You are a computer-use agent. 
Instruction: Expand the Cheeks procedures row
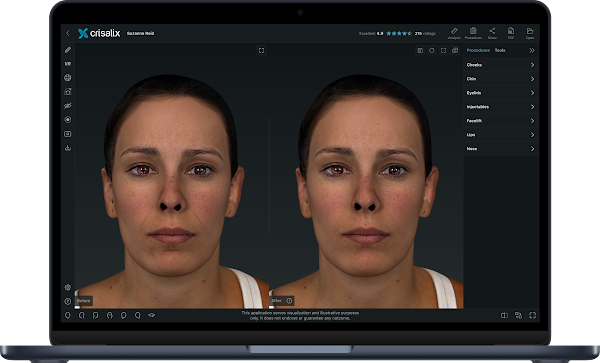[501, 65]
